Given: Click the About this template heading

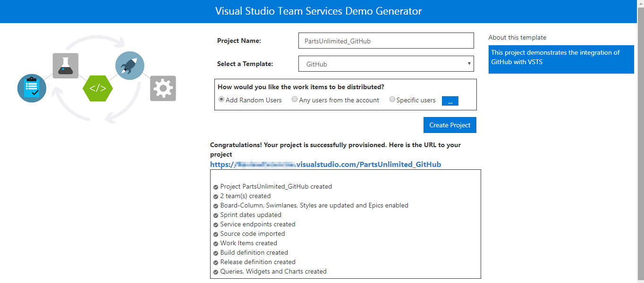Looking at the screenshot, I should tap(517, 37).
